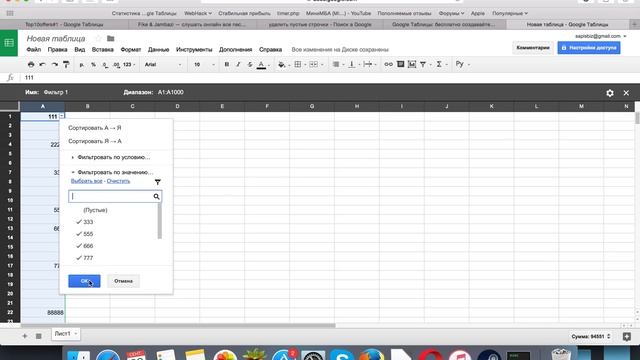Open horizontal align menu

click(338, 64)
